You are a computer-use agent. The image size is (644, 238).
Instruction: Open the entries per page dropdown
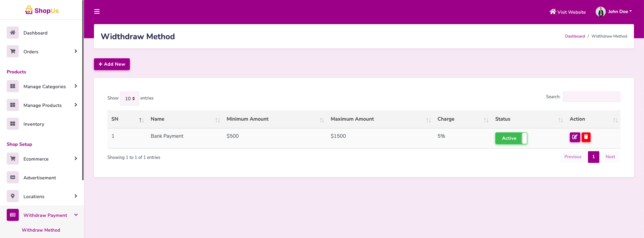click(130, 99)
